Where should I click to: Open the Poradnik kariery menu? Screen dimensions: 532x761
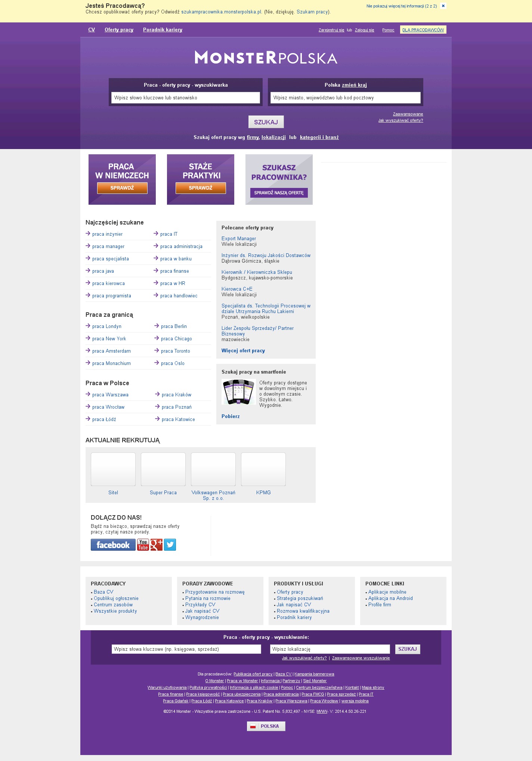pyautogui.click(x=163, y=30)
